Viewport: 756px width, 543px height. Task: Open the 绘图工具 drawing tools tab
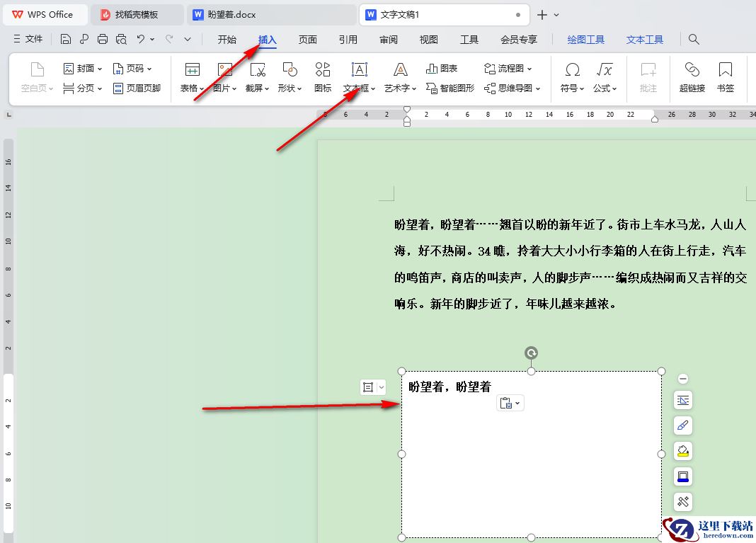click(586, 40)
